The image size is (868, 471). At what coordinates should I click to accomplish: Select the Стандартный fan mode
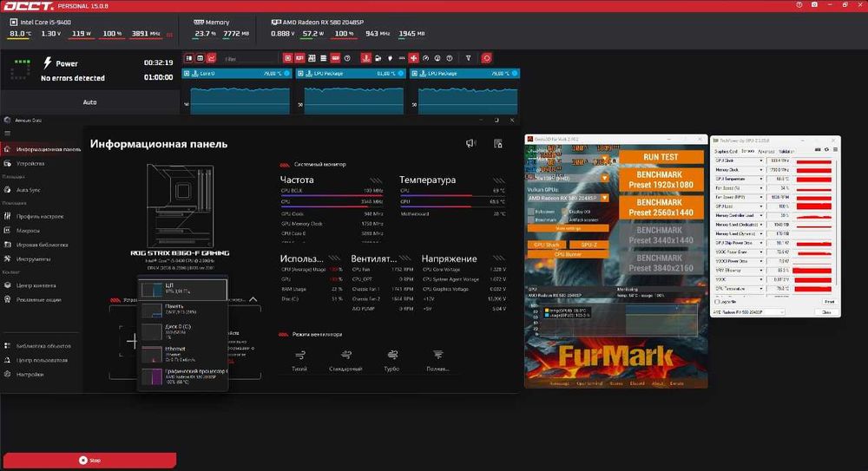(x=345, y=360)
